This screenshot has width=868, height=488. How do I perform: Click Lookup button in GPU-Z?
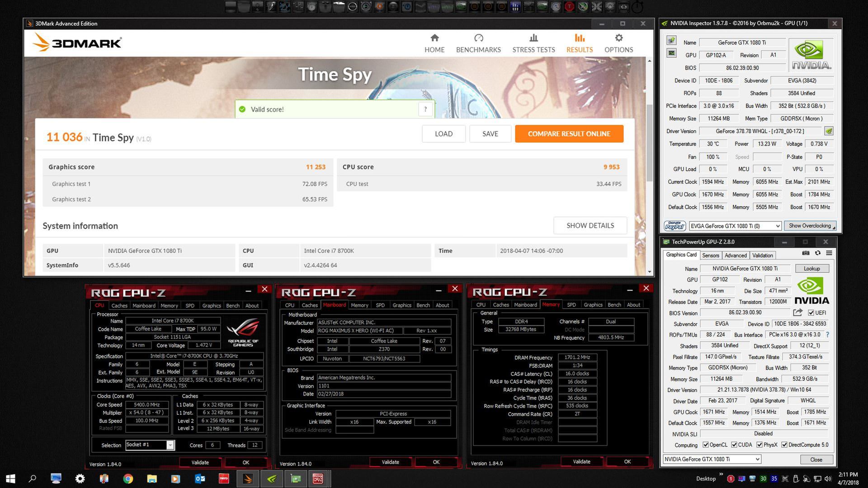pos(811,268)
